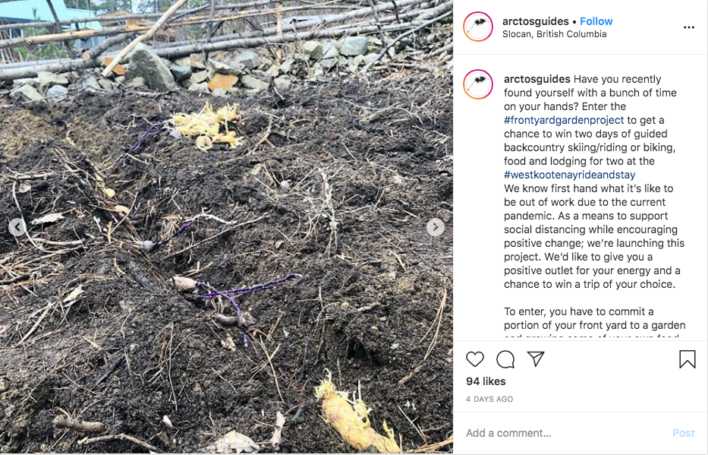Open the 4 DAYS AGO timestamp link

(x=489, y=399)
